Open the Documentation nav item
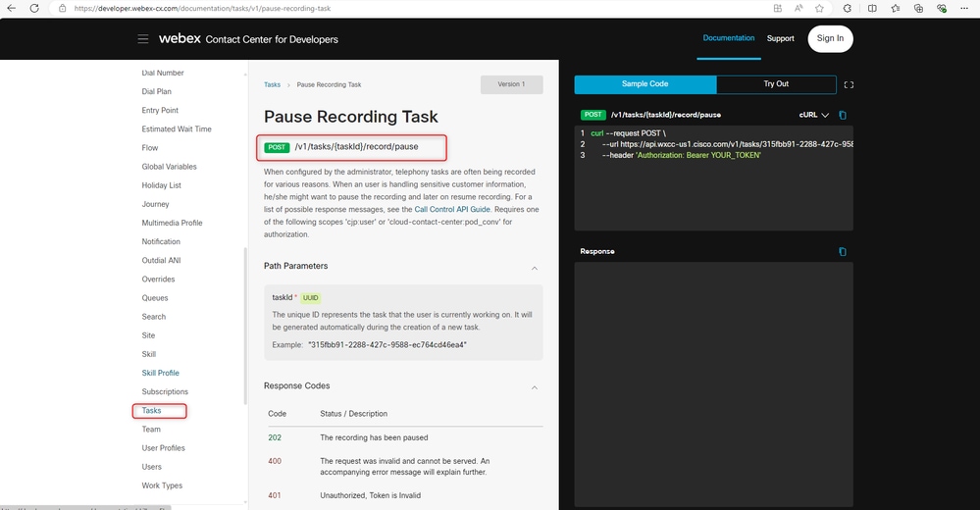The width and height of the screenshot is (980, 510). [729, 38]
